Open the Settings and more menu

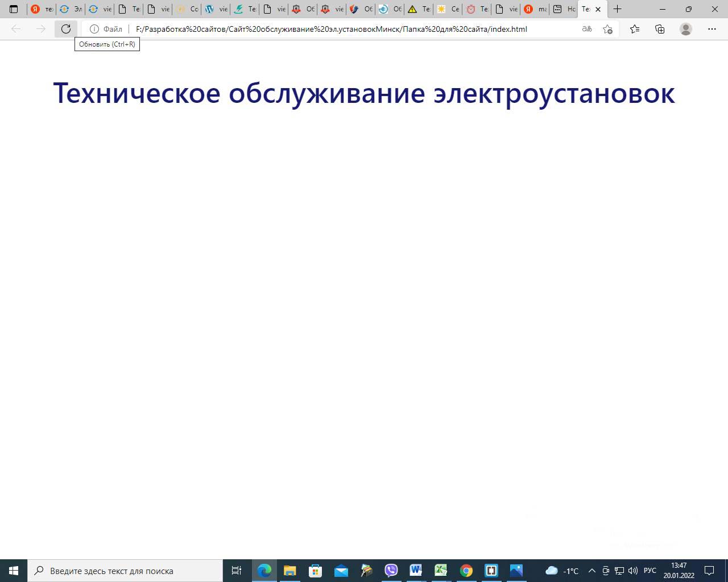click(712, 29)
